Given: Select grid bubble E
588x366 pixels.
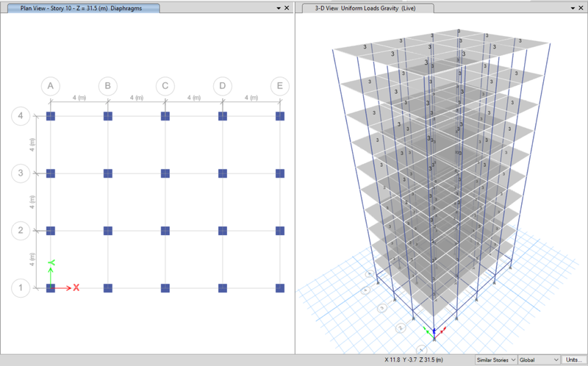Looking at the screenshot, I should tap(280, 86).
